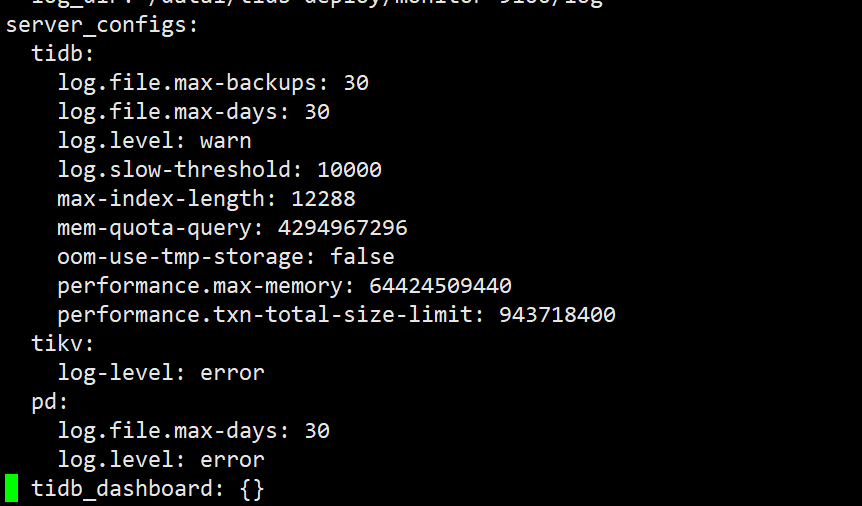
Task: Click the green cursor block
Action: pos(11,488)
